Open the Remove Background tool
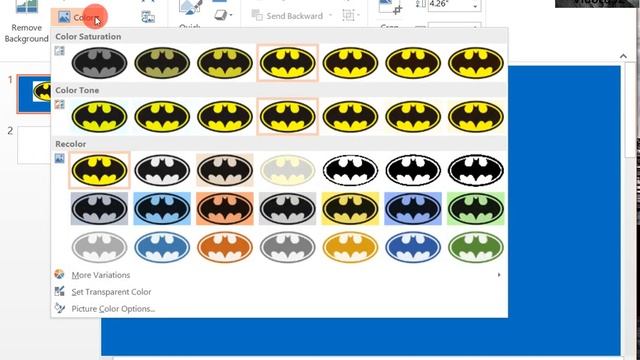 26,22
